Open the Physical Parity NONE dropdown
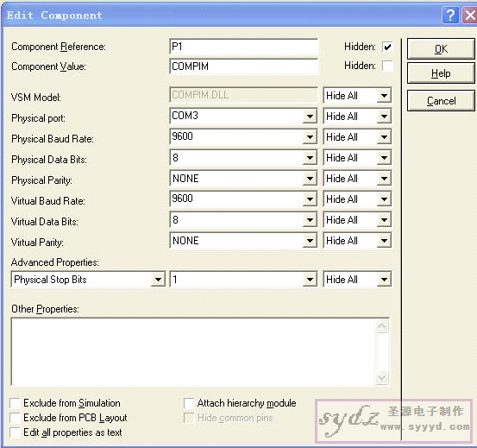The width and height of the screenshot is (477, 448). pyautogui.click(x=310, y=179)
